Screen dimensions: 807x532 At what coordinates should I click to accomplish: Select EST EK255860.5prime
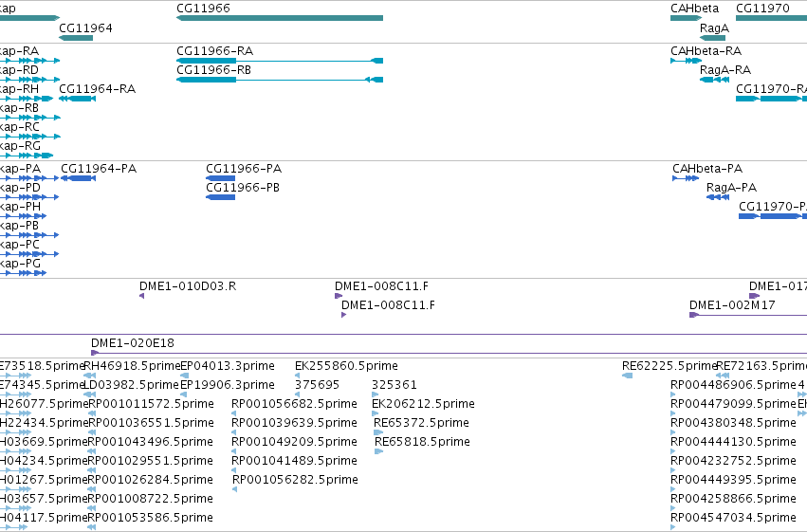coord(297,376)
